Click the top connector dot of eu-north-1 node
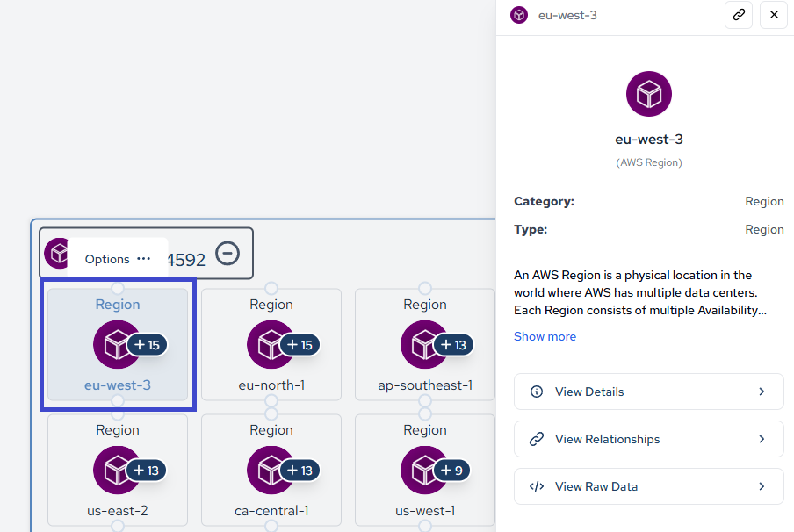The width and height of the screenshot is (794, 532). point(271,288)
